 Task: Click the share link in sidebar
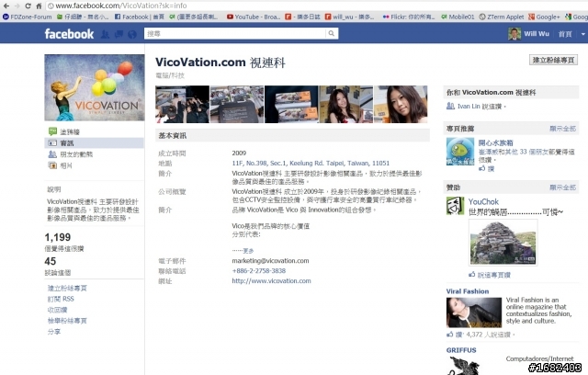pos(54,332)
